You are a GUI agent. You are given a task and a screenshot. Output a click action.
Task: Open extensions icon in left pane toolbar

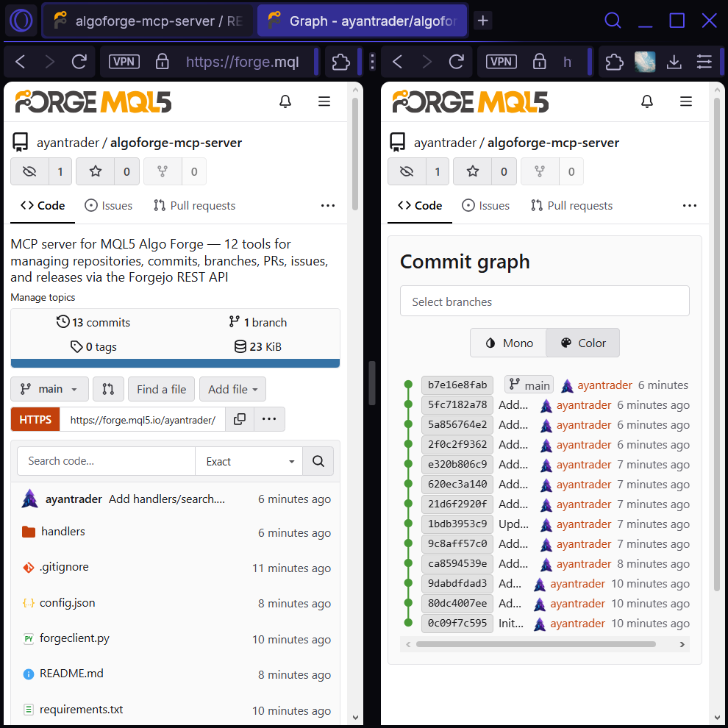(x=340, y=62)
